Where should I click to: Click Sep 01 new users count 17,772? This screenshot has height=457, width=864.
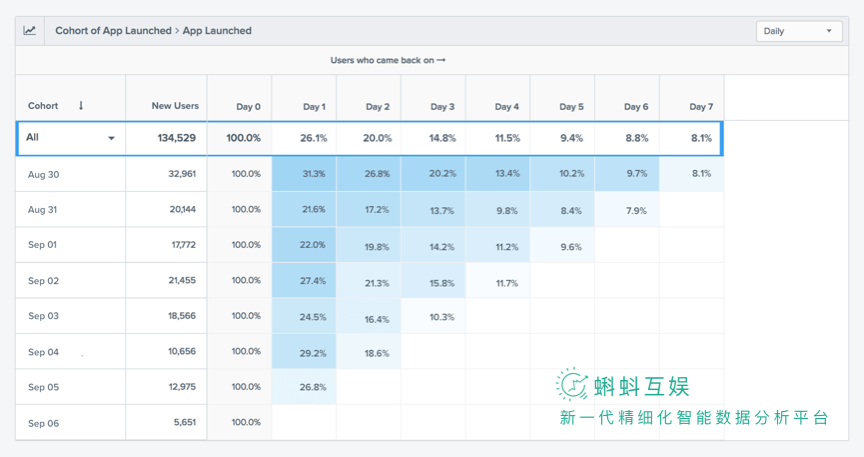183,245
